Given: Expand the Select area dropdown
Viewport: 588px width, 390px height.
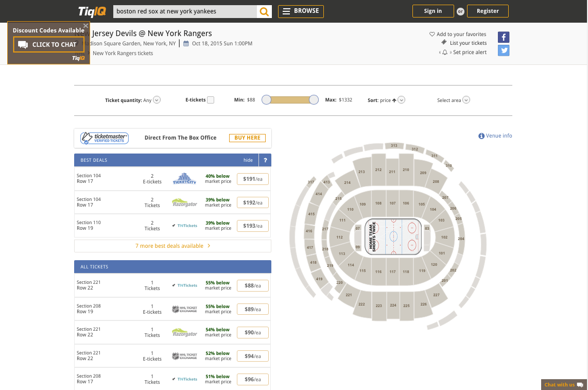Looking at the screenshot, I should click(x=466, y=100).
